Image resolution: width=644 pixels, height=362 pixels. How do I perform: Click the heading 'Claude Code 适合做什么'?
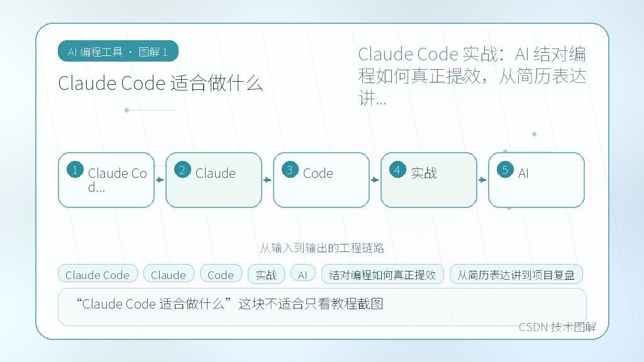click(160, 84)
